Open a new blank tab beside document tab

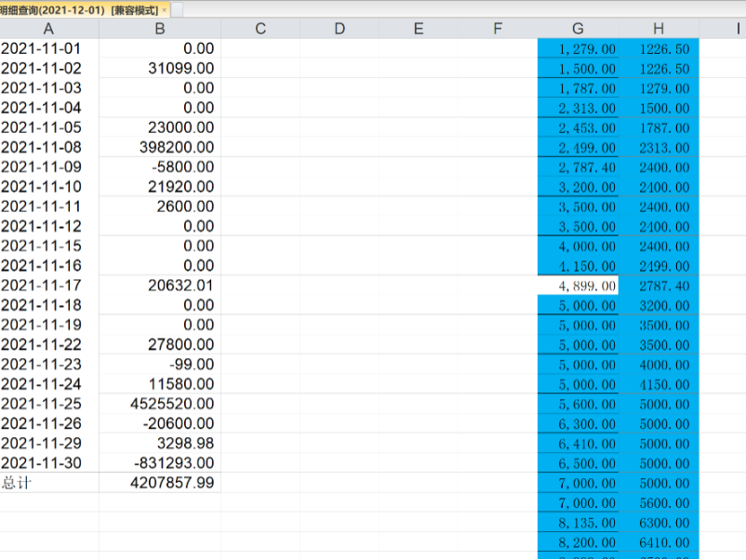pyautogui.click(x=178, y=9)
